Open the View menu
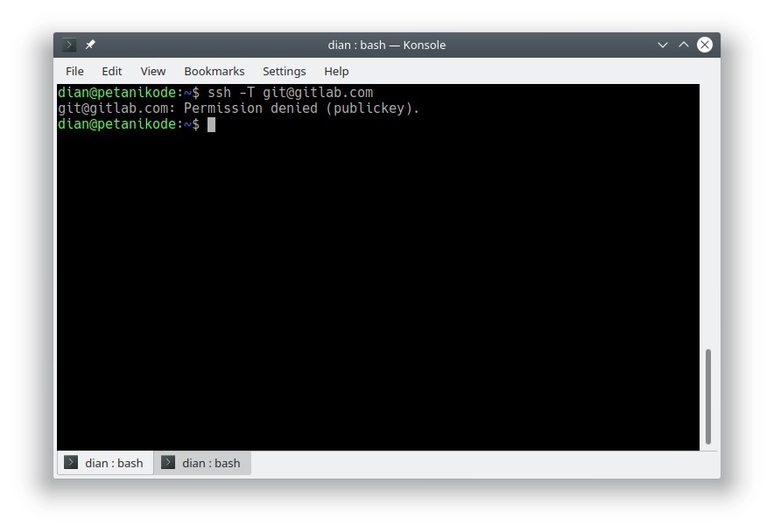Screen dimensions: 774x532 point(152,71)
